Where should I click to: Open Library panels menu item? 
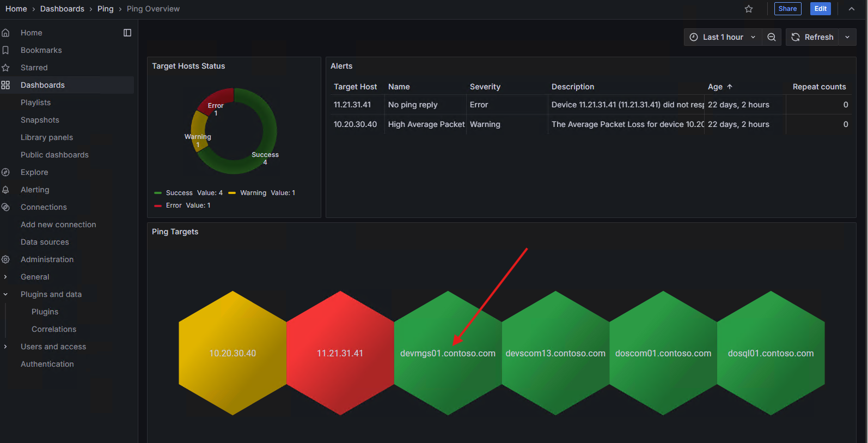tap(47, 137)
